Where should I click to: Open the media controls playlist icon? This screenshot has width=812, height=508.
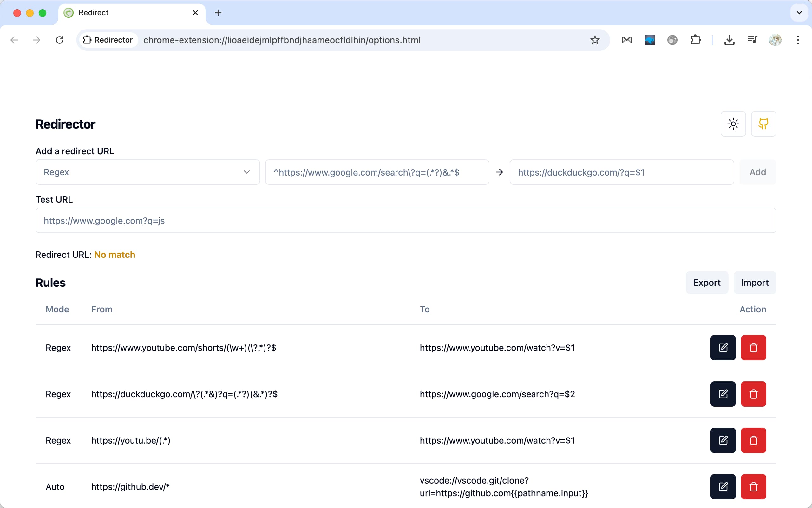click(752, 40)
